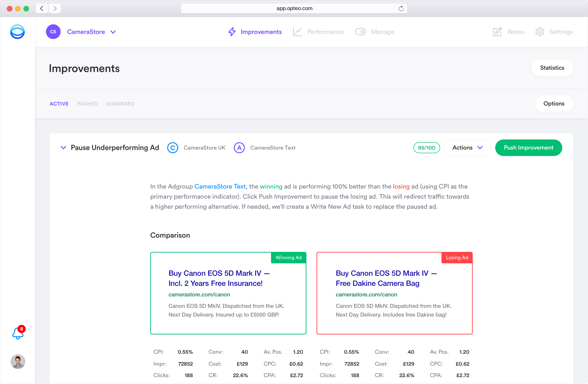Screen dimensions: 588x384
Task: Click the winning ad camerastore.com/canon URL
Action: 199,294
